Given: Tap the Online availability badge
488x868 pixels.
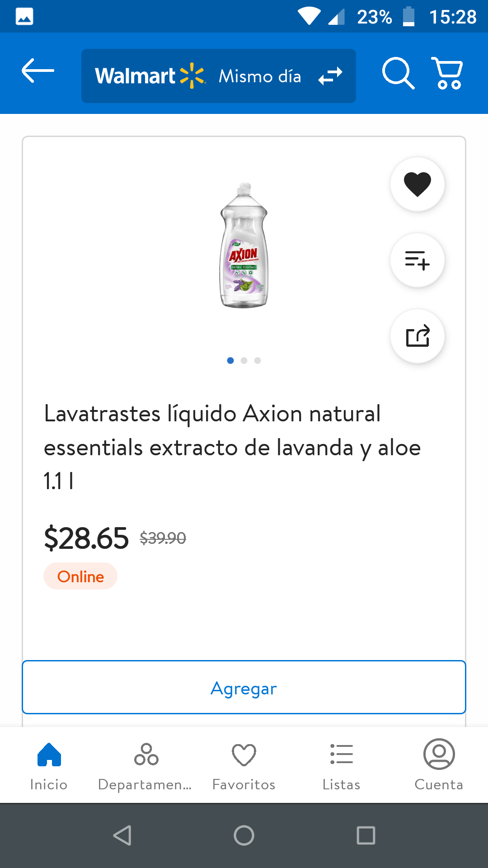Looking at the screenshot, I should [80, 576].
